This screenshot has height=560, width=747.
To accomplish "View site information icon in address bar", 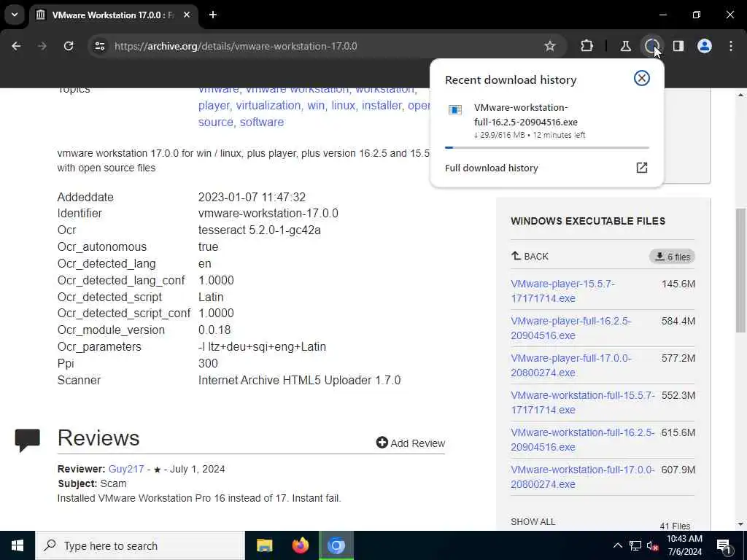I will (99, 46).
